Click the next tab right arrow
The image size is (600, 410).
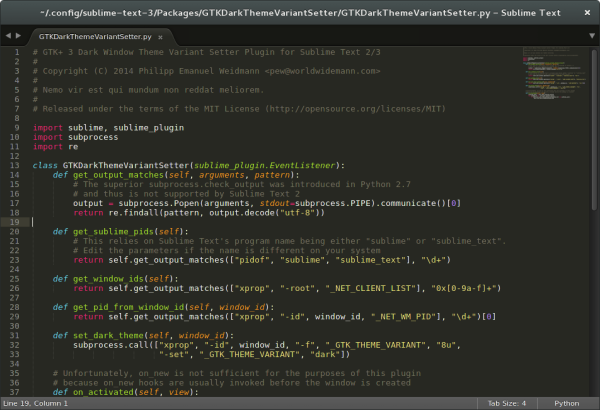[18, 36]
